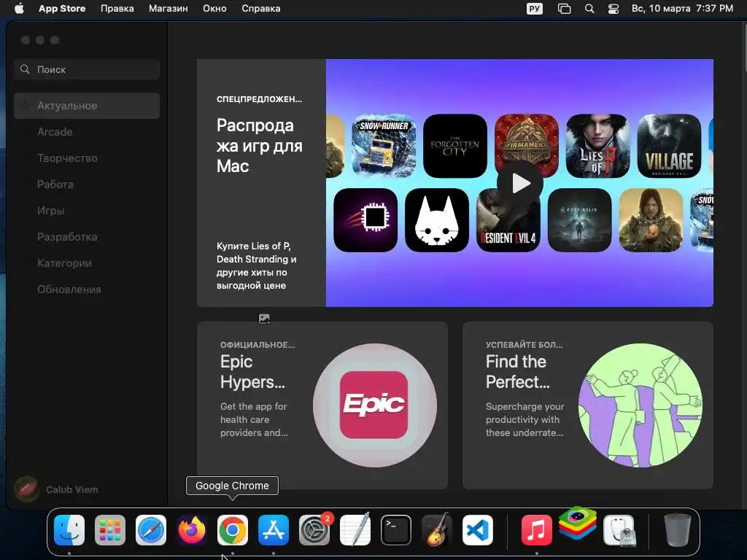Select Актуальное in the sidebar
This screenshot has width=747, height=560.
(87, 106)
